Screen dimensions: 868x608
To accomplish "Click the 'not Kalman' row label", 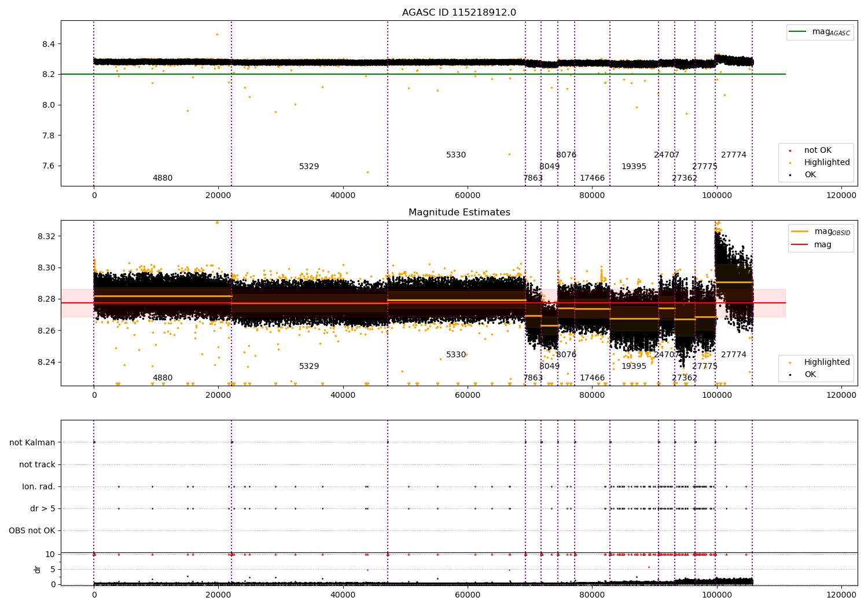I will (x=32, y=442).
